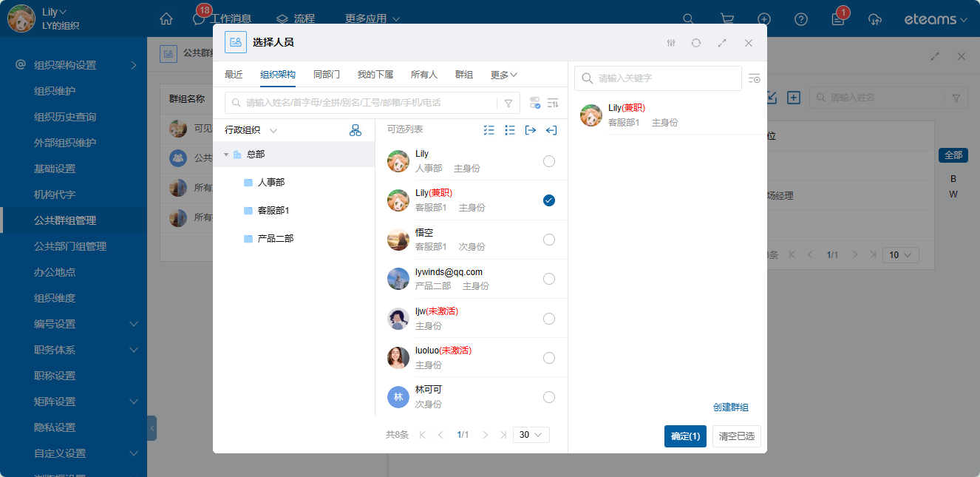Image resolution: width=980 pixels, height=477 pixels.
Task: Click the sort list icon beside the search
Action: 553,103
